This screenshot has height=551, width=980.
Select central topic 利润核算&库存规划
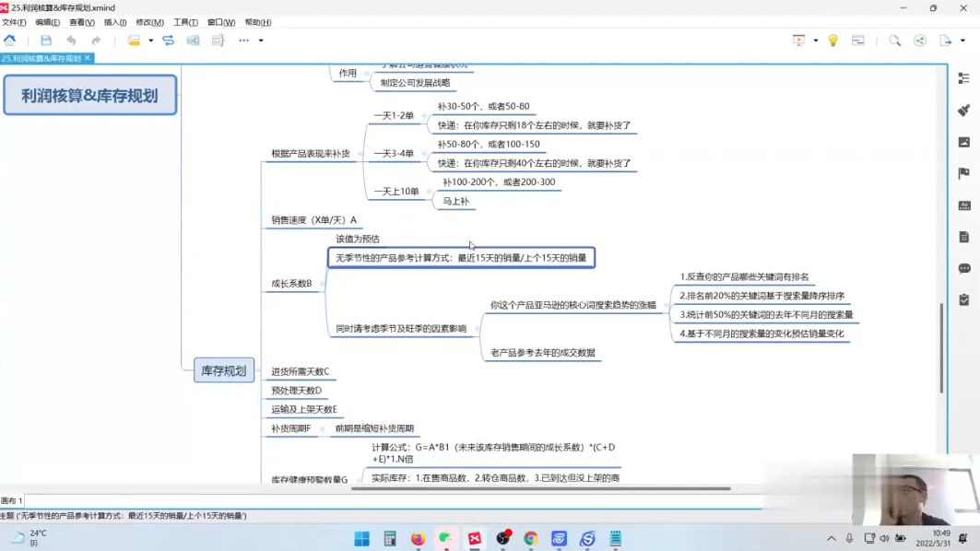pos(90,95)
